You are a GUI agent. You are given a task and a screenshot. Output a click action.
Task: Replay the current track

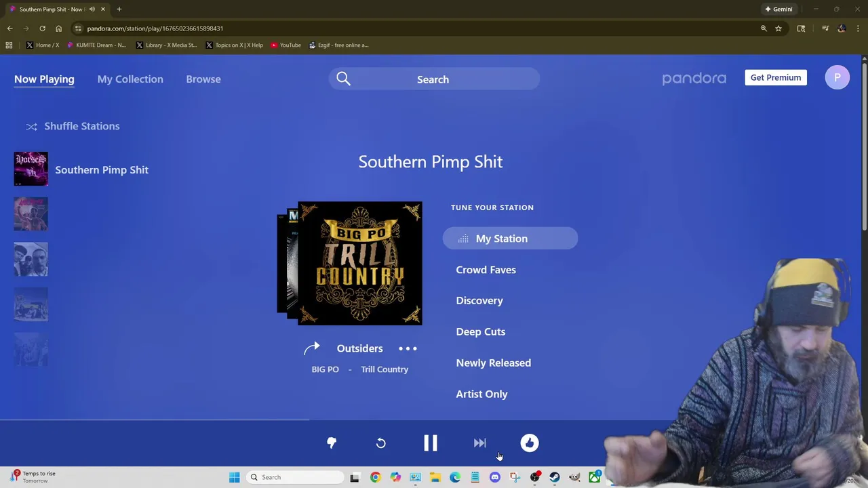(x=380, y=443)
